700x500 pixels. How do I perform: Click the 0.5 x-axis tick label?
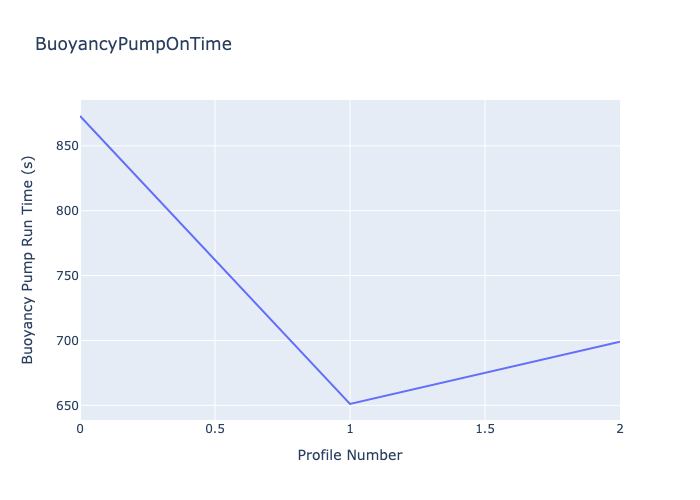[215, 429]
